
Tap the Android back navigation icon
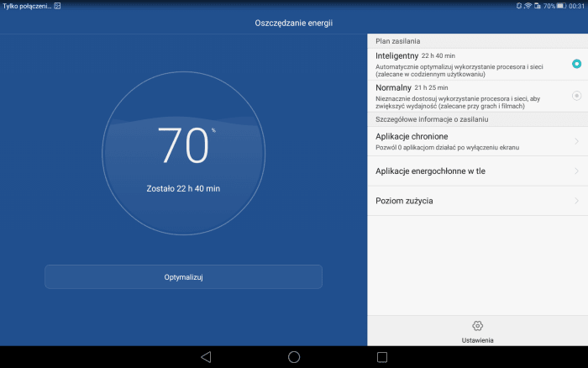click(206, 357)
